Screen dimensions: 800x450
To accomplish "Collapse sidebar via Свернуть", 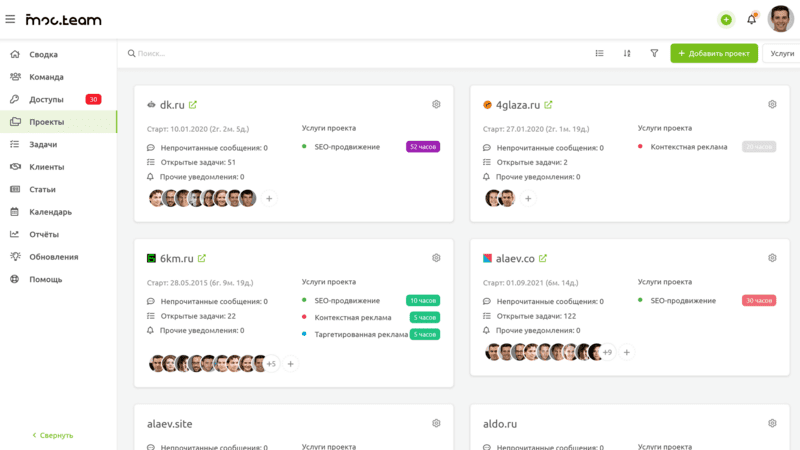I will [53, 435].
